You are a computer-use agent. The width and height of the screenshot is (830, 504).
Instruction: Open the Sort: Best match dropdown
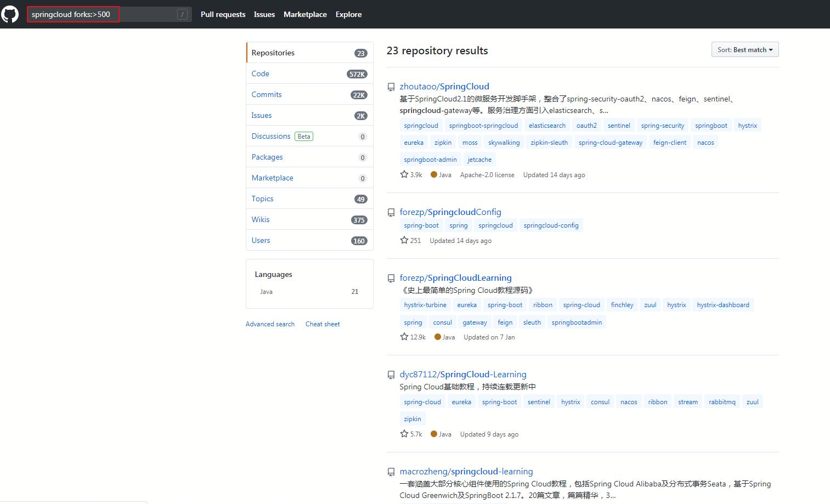[745, 49]
